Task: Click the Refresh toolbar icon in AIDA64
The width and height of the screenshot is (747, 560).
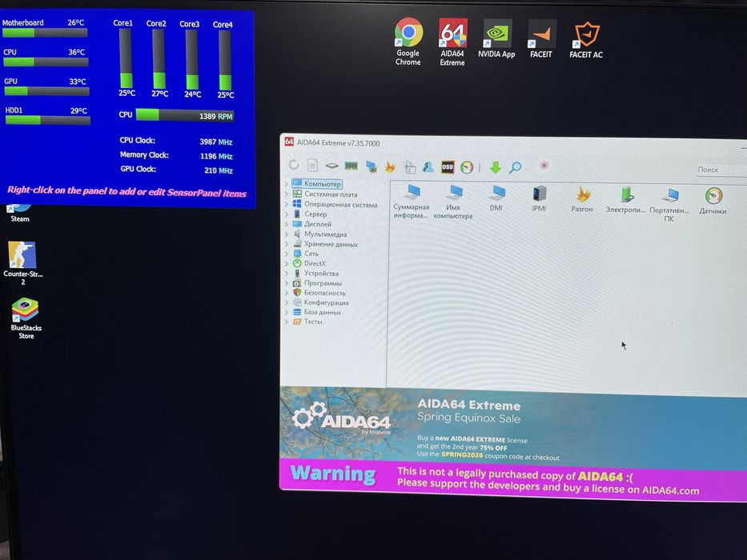Action: pos(294,165)
